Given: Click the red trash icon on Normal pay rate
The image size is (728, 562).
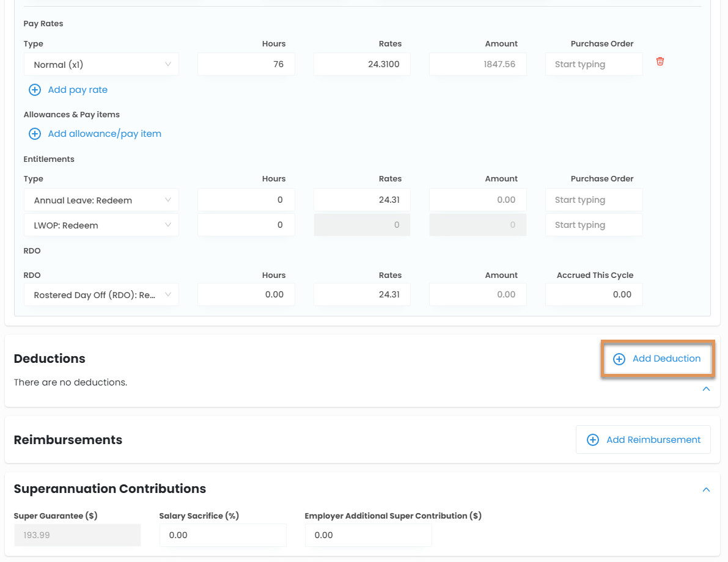Looking at the screenshot, I should click(x=660, y=62).
